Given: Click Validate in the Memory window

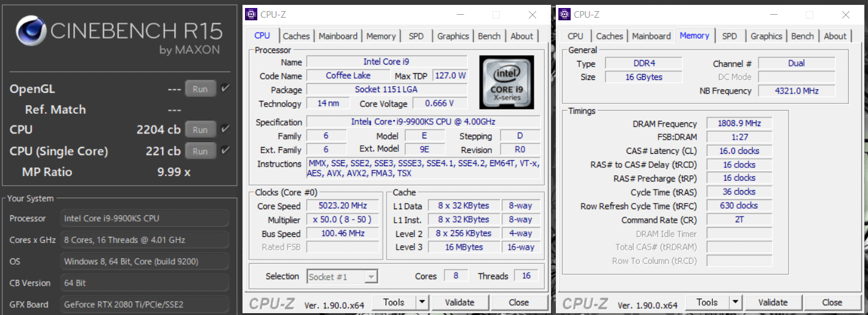Looking at the screenshot, I should click(x=773, y=302).
